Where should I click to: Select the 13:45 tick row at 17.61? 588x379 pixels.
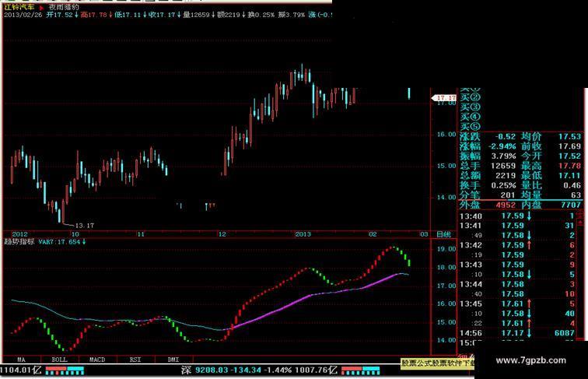point(517,304)
